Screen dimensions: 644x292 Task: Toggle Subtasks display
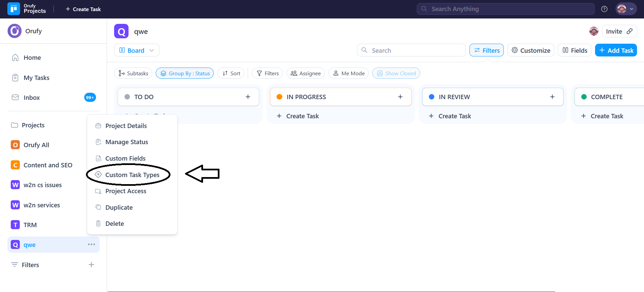click(133, 73)
